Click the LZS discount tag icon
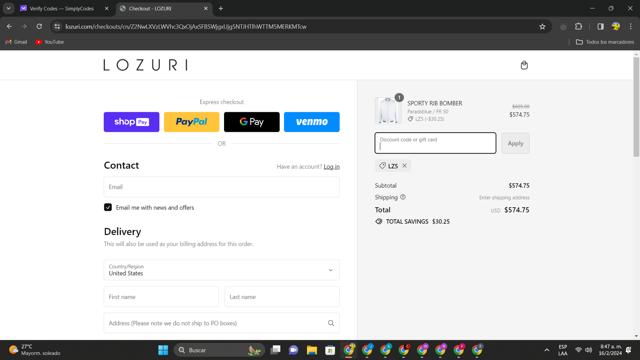The image size is (640, 360). click(x=382, y=166)
